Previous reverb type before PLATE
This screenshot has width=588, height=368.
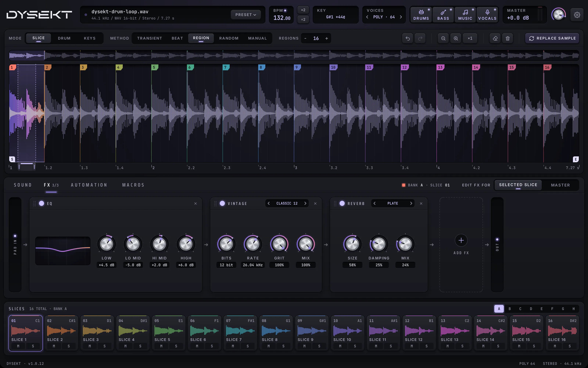coord(374,204)
